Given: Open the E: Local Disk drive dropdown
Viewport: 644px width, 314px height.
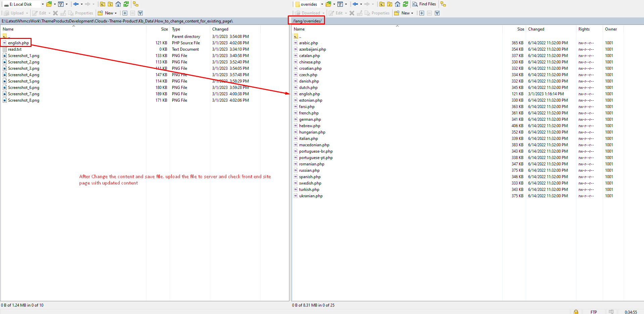Looking at the screenshot, I should click(x=43, y=4).
